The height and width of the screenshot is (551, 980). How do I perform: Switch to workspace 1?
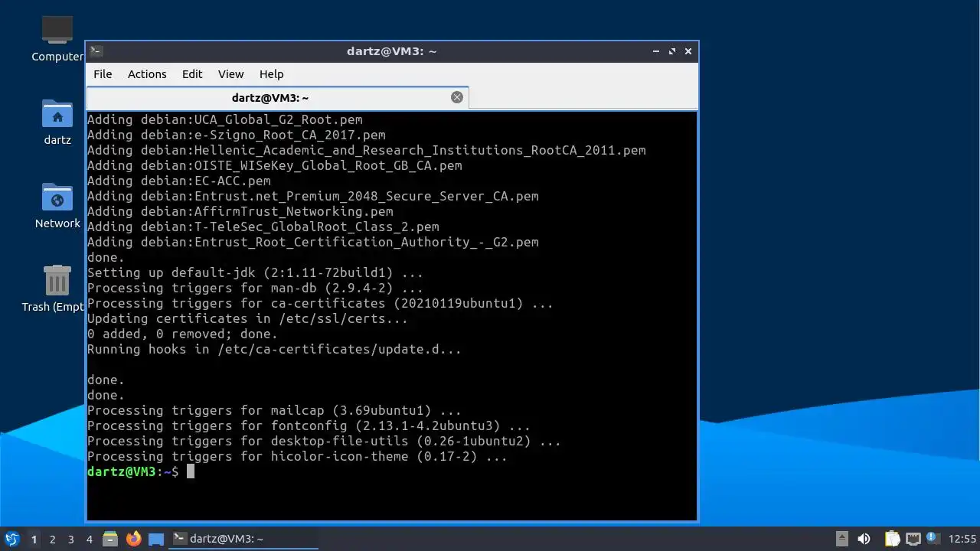34,540
